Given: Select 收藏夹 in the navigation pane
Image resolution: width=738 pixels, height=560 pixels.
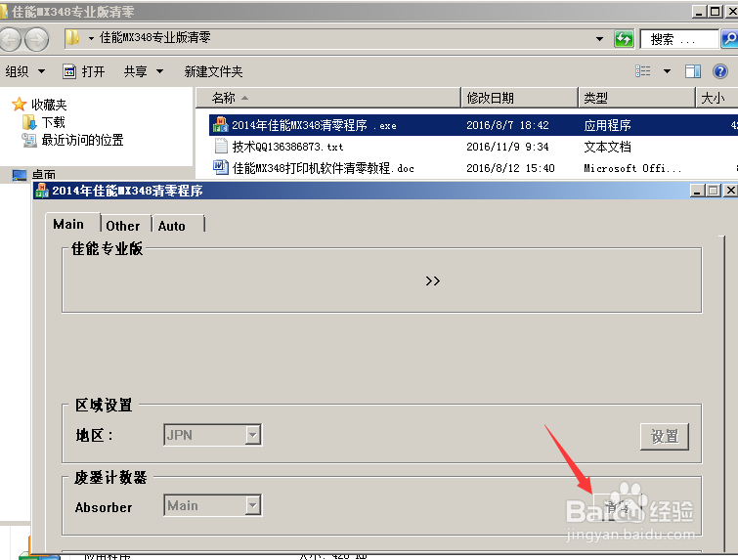Looking at the screenshot, I should click(x=49, y=105).
